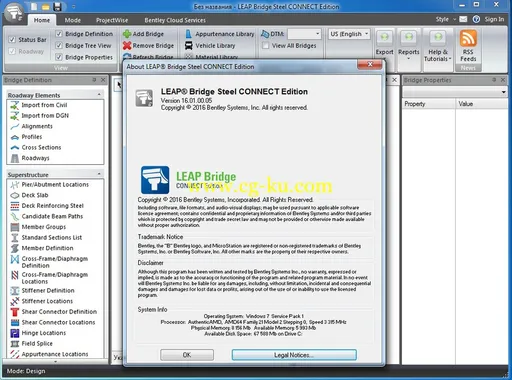
Task: Pin the Bridge Definition panel
Action: pyautogui.click(x=94, y=80)
